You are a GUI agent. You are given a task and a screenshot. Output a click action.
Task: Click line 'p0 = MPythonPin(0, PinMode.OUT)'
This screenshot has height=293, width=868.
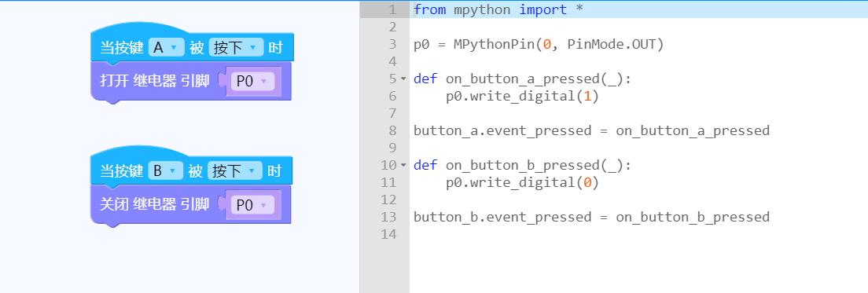(x=539, y=44)
